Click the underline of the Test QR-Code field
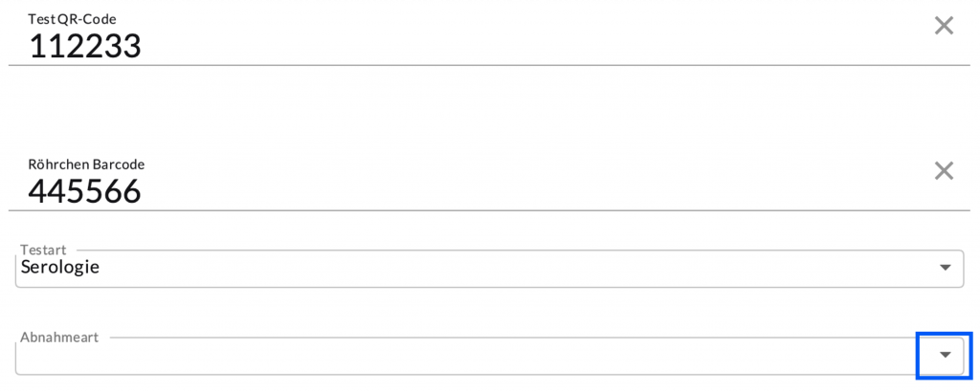Viewport: 980px width, 392px height. [x=479, y=65]
